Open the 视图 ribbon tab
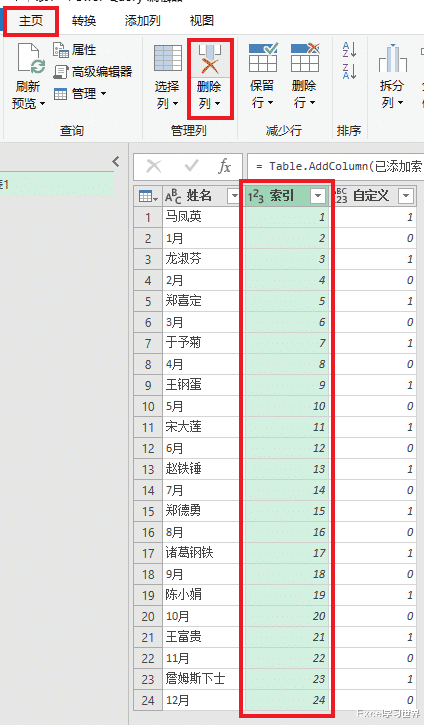 click(202, 21)
